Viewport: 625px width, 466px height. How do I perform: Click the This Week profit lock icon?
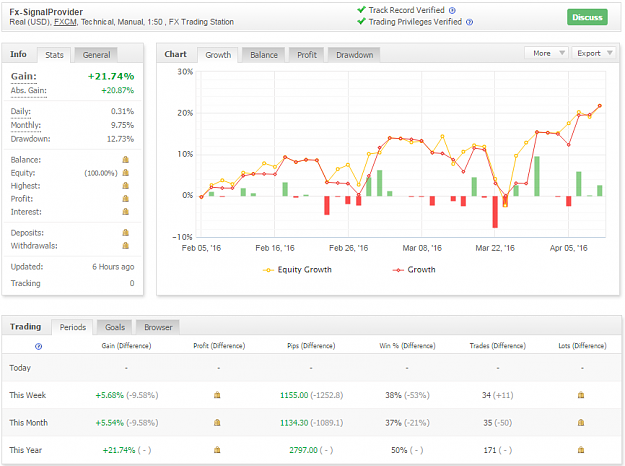point(217,395)
